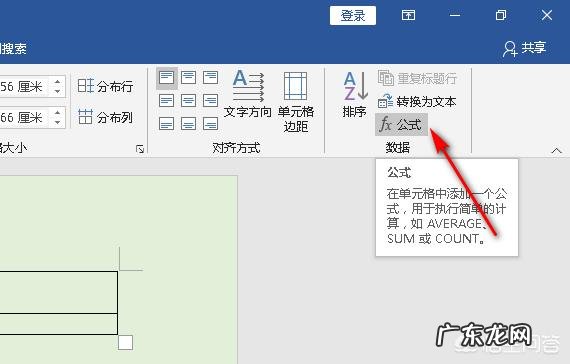Select Align Center alignment icon
Image resolution: width=570 pixels, height=364 pixels.
189,100
